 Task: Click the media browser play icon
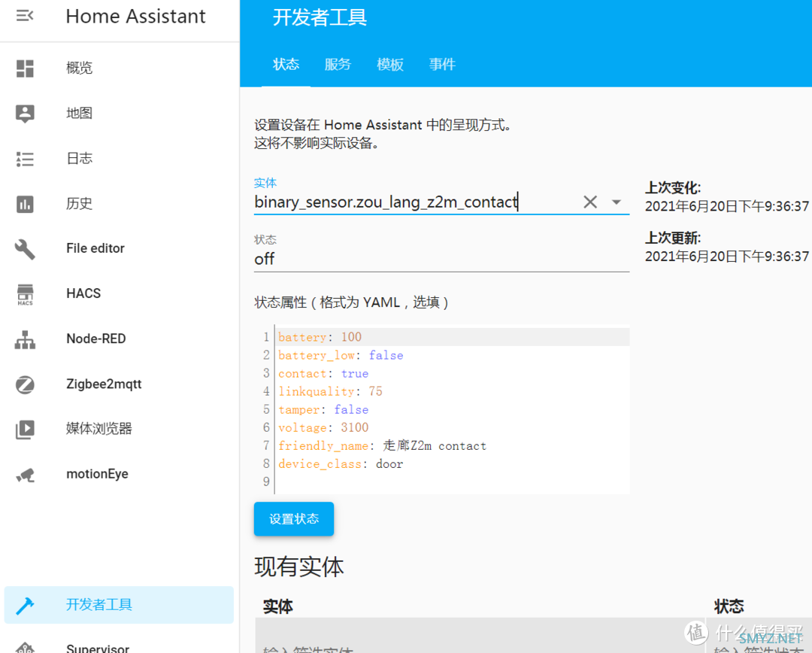click(25, 429)
